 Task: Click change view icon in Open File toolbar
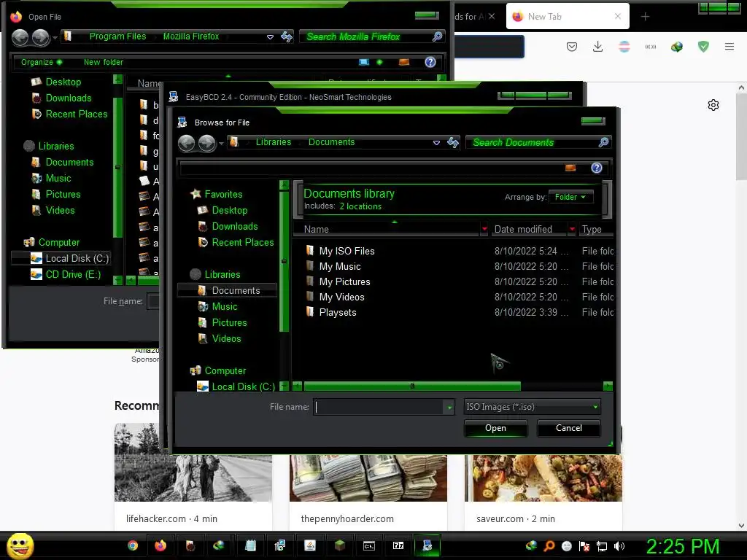click(x=364, y=62)
